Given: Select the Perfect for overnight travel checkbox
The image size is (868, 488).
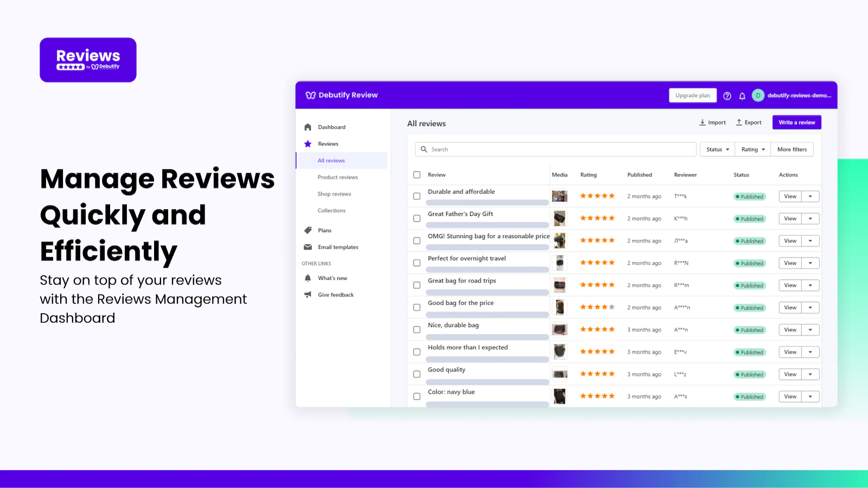Looking at the screenshot, I should point(417,263).
